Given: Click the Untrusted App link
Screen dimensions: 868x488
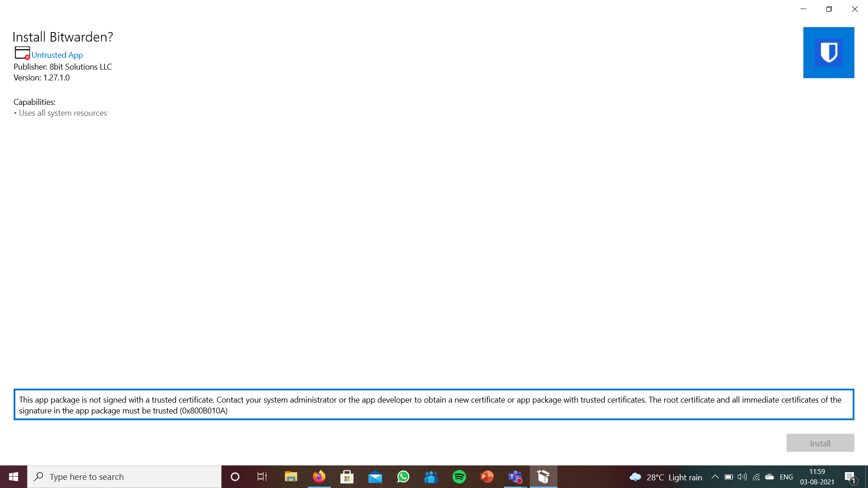Looking at the screenshot, I should tap(57, 55).
